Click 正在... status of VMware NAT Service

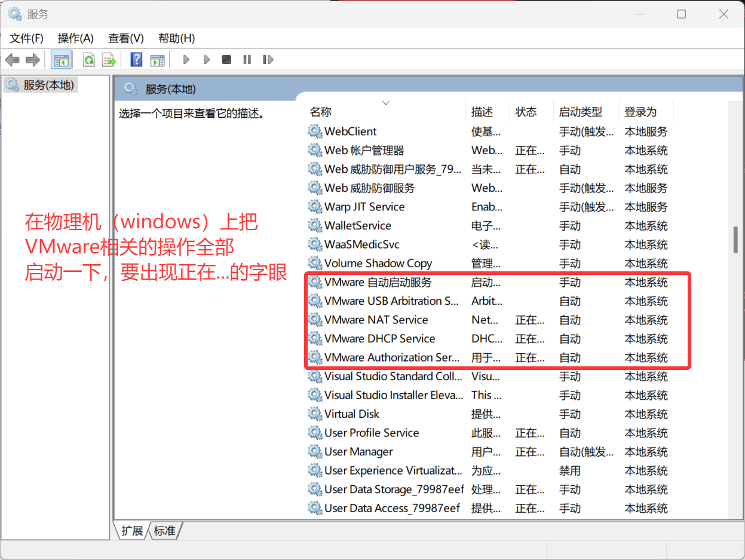(530, 320)
